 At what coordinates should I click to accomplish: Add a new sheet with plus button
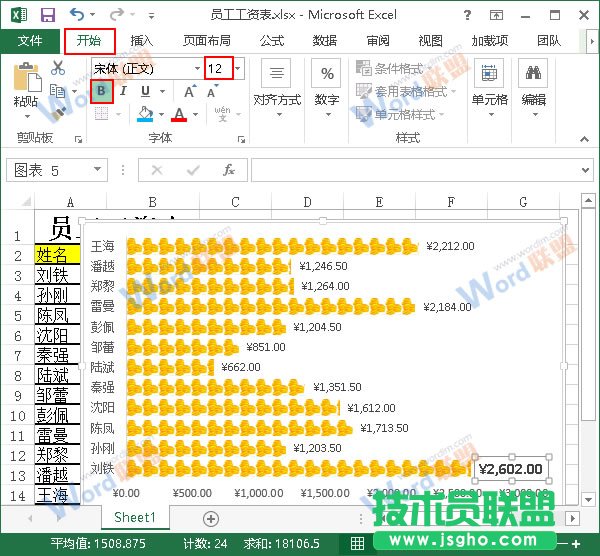tap(211, 518)
